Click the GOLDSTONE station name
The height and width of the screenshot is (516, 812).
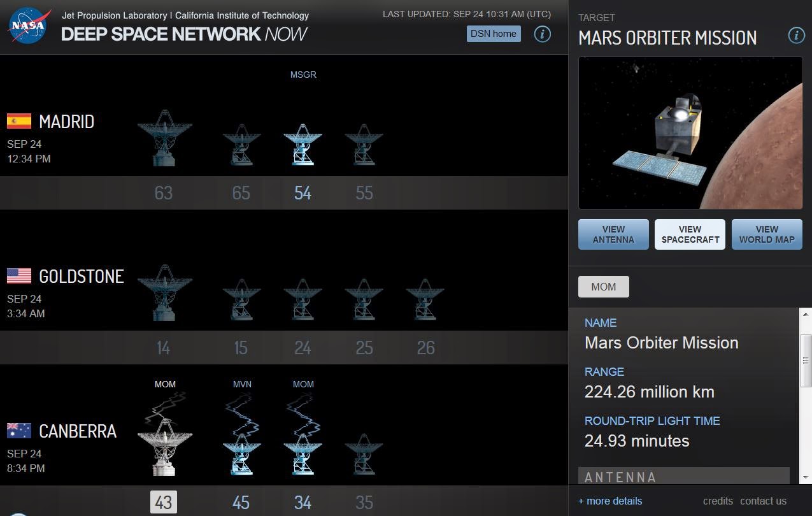pos(82,276)
